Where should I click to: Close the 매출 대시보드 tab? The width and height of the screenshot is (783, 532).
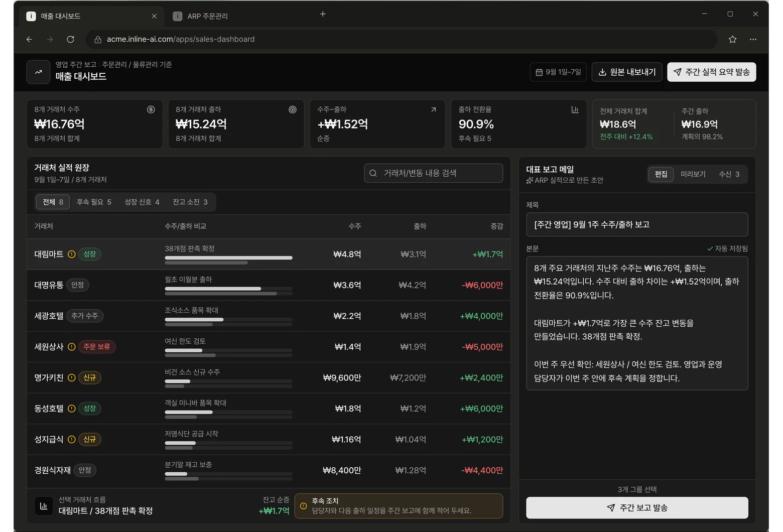pos(154,16)
